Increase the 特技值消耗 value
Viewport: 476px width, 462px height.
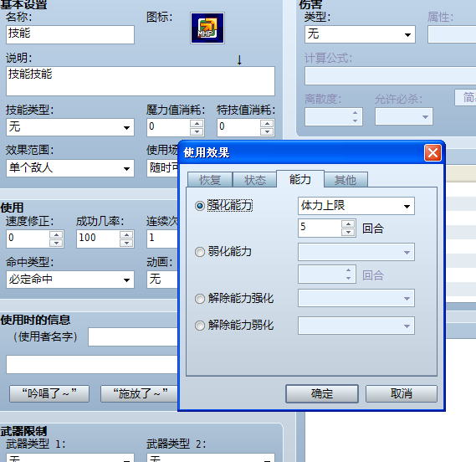pyautogui.click(x=267, y=124)
